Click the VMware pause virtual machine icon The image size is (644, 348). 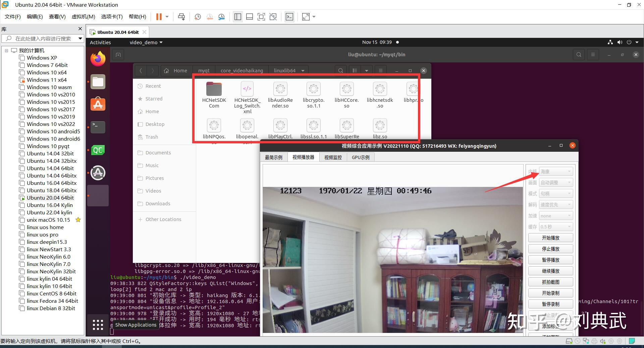159,17
